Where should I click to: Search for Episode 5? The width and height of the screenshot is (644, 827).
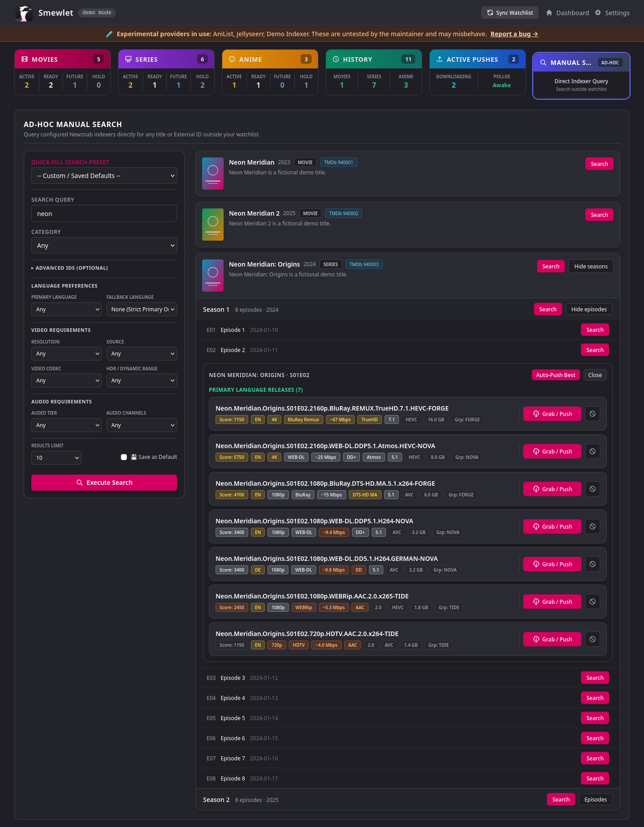(x=595, y=718)
